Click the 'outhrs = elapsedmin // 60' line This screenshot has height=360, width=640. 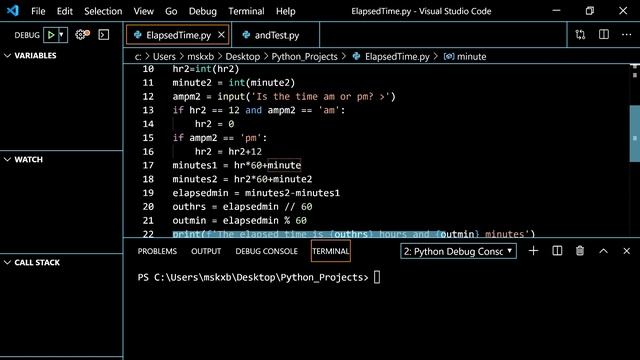click(242, 207)
